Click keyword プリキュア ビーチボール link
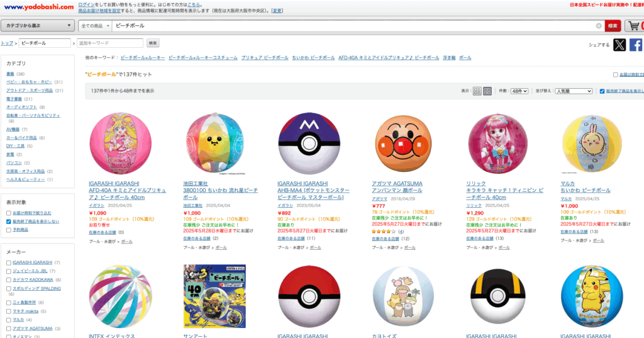Image resolution: width=644 pixels, height=338 pixels. (x=265, y=58)
